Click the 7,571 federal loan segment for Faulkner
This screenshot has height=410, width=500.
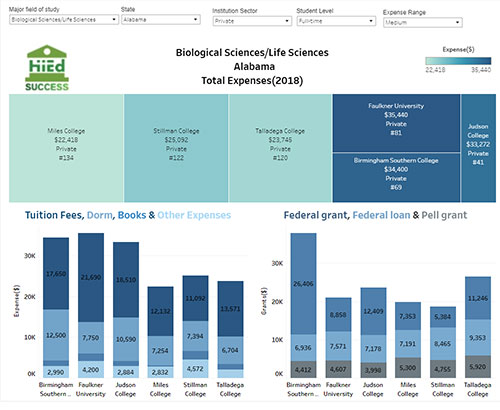[x=338, y=346]
